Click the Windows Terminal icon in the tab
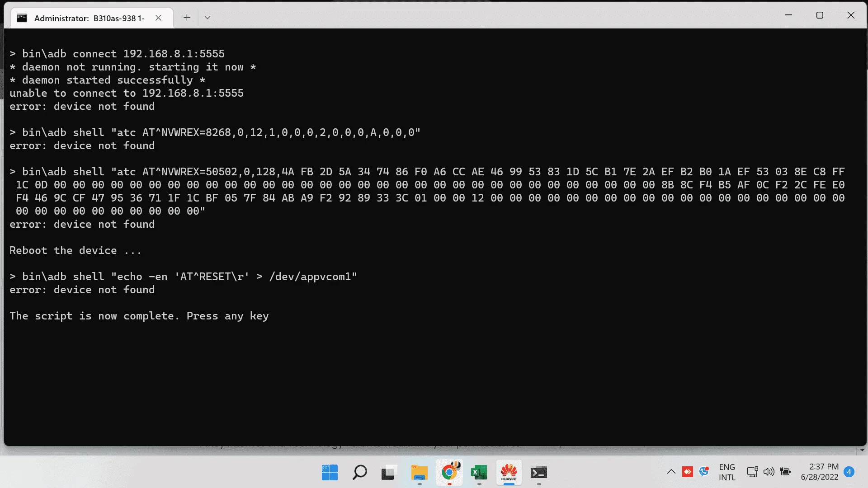 pyautogui.click(x=22, y=18)
